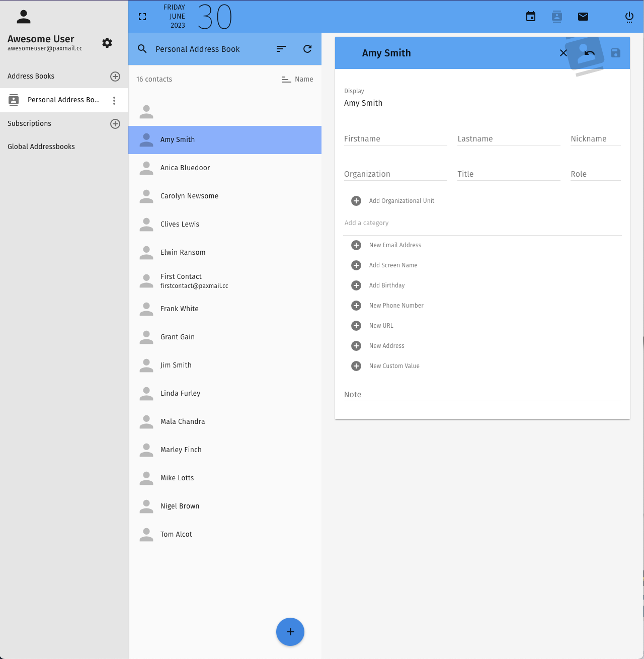Toggle the Name sort order
Image resolution: width=644 pixels, height=659 pixels.
(x=297, y=79)
